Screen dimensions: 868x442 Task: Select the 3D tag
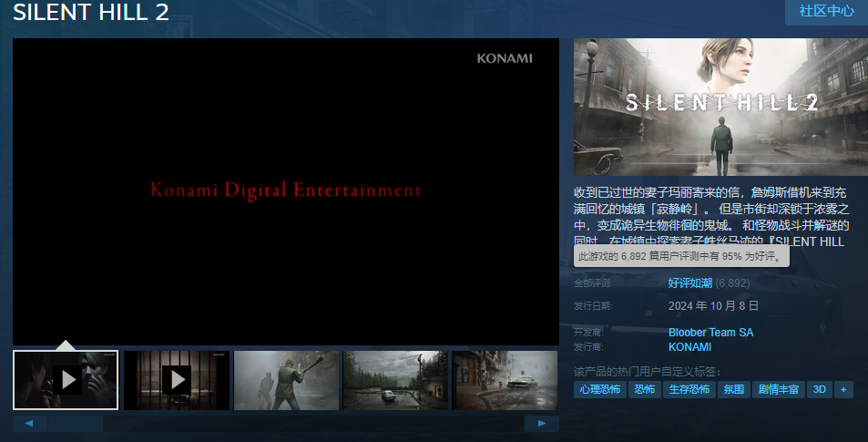tap(820, 389)
